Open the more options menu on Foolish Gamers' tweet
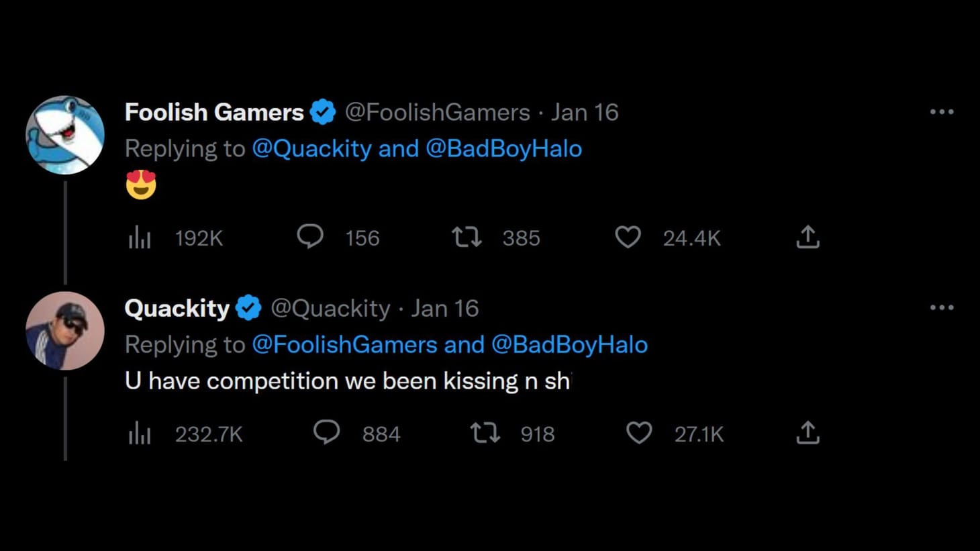 942,111
